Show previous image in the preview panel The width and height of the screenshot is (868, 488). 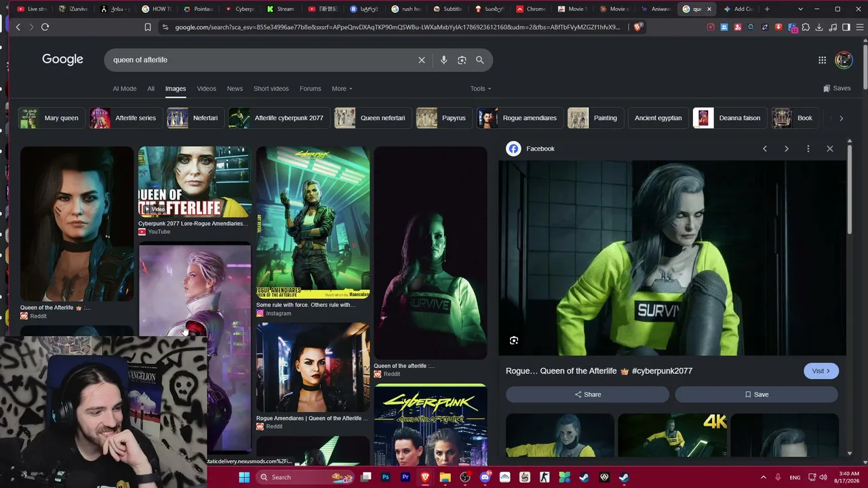pos(765,148)
